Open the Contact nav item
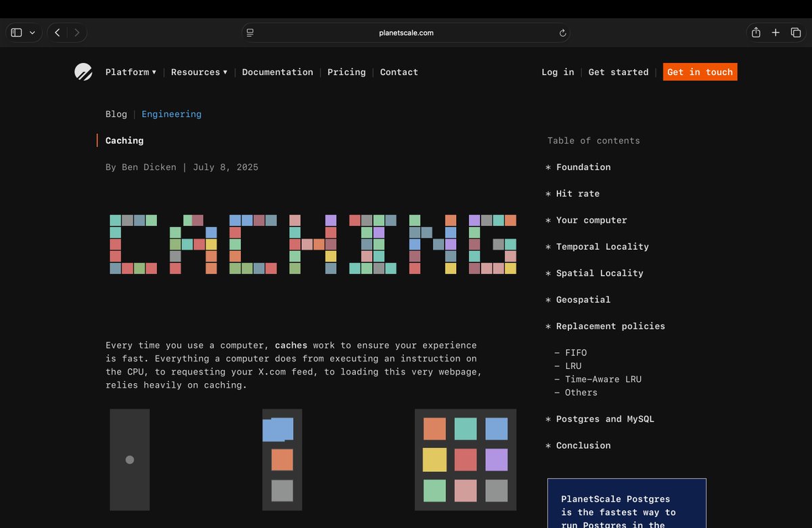This screenshot has width=812, height=528. tap(399, 72)
